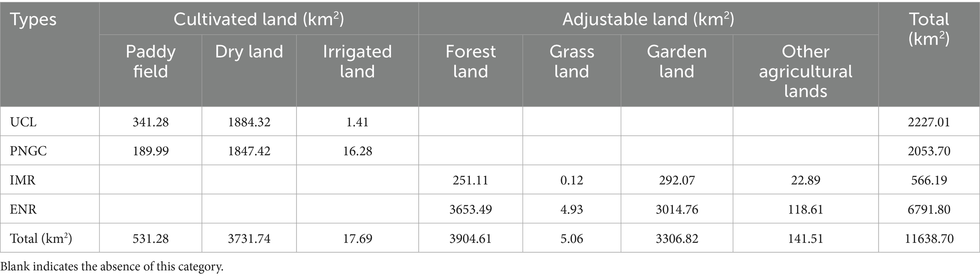Click IMR garden land value 292.07
This screenshot has height=277, width=980.
pos(677,180)
